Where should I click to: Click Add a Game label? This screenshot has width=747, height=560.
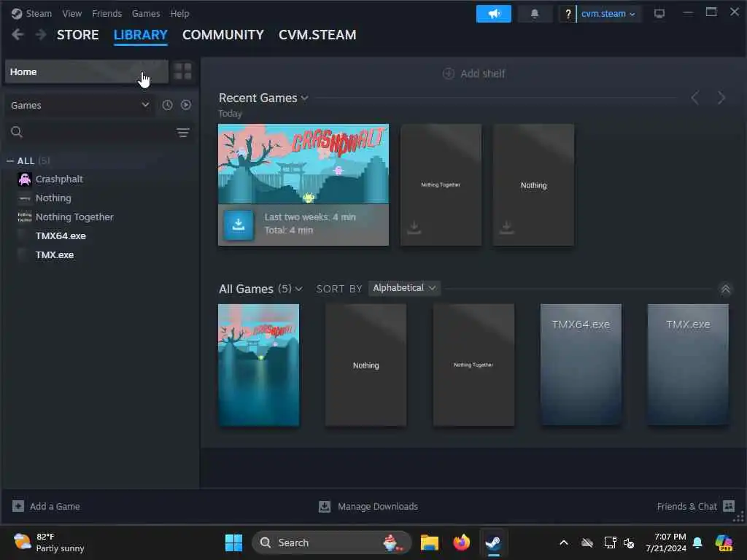point(55,507)
